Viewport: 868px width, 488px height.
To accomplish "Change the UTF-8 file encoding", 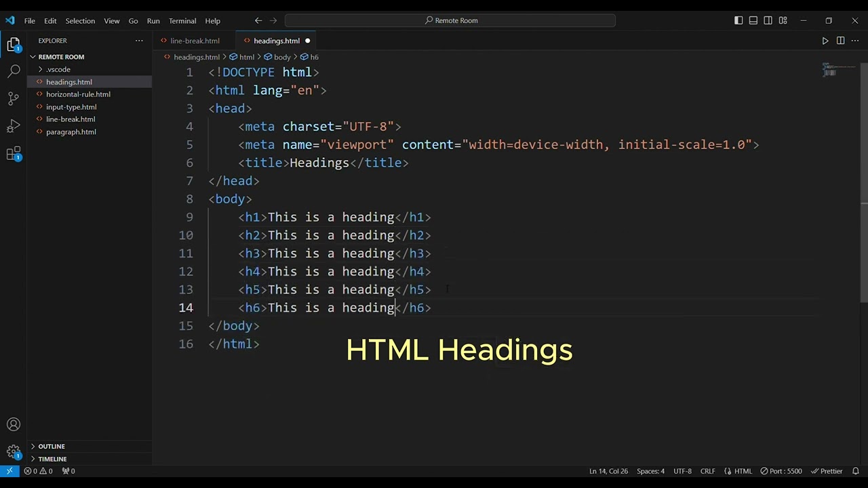I will pyautogui.click(x=682, y=471).
